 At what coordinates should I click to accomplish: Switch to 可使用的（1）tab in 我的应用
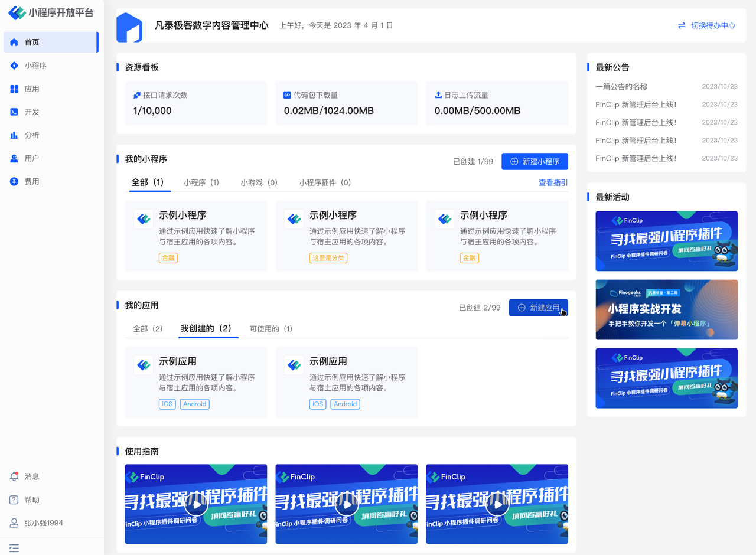(271, 329)
